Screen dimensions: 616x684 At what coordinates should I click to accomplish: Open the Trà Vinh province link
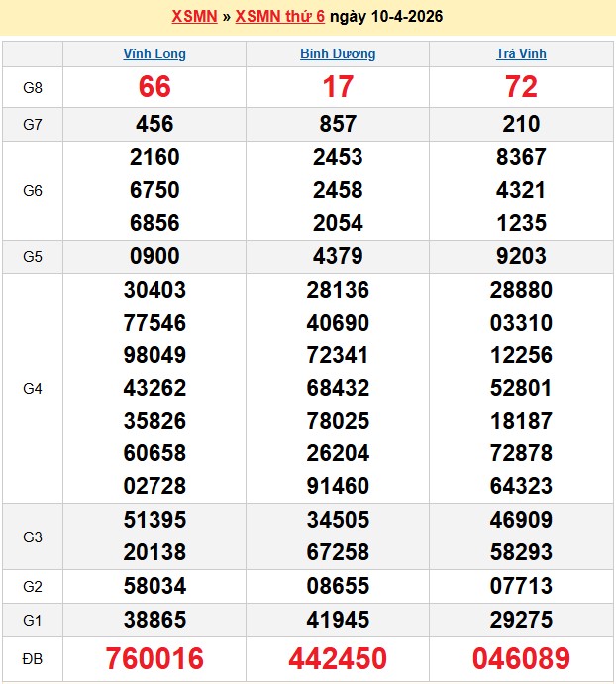(521, 54)
